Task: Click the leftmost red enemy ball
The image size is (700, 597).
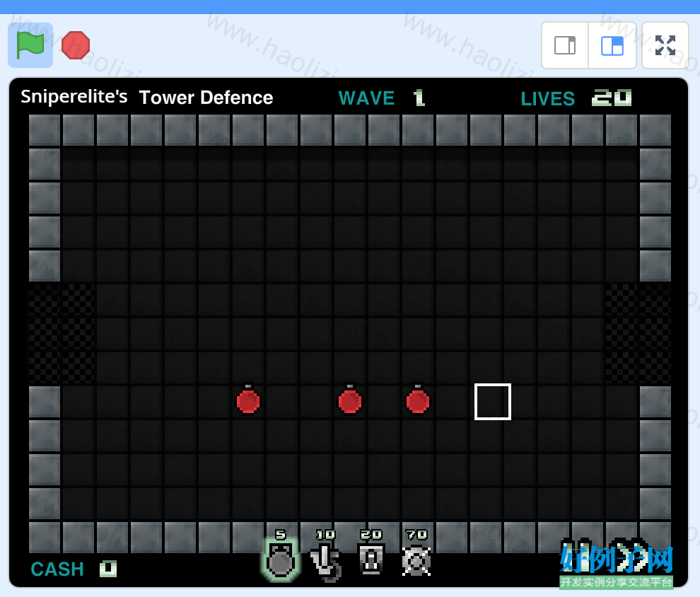Action: [x=248, y=400]
